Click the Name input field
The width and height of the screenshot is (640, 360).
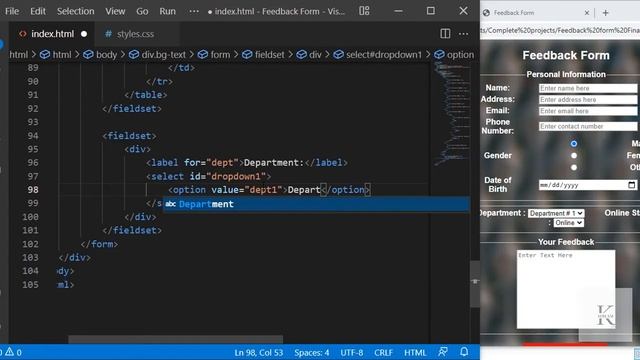tap(588, 88)
